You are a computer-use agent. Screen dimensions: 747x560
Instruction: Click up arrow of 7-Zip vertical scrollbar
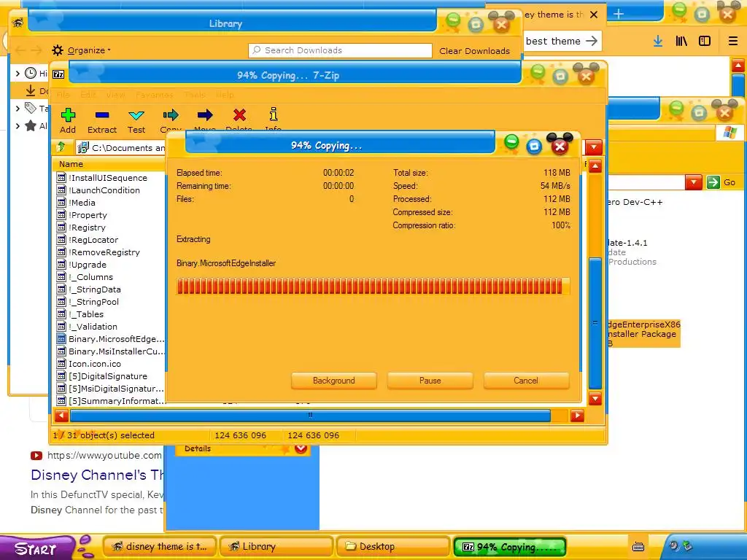[595, 166]
